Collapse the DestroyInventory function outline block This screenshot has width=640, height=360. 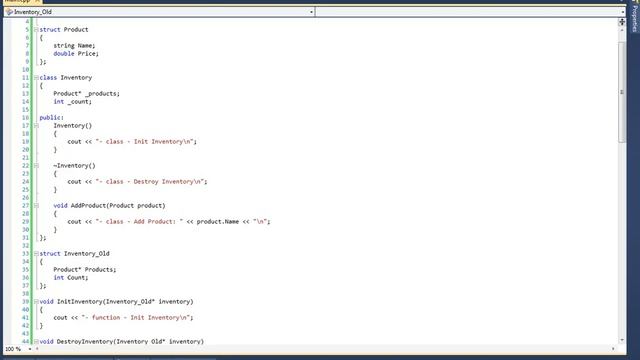[36, 341]
